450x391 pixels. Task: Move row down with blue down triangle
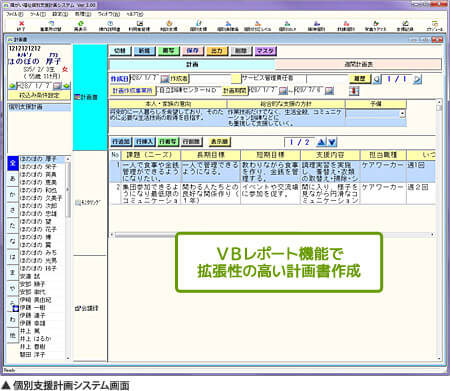coord(332,142)
